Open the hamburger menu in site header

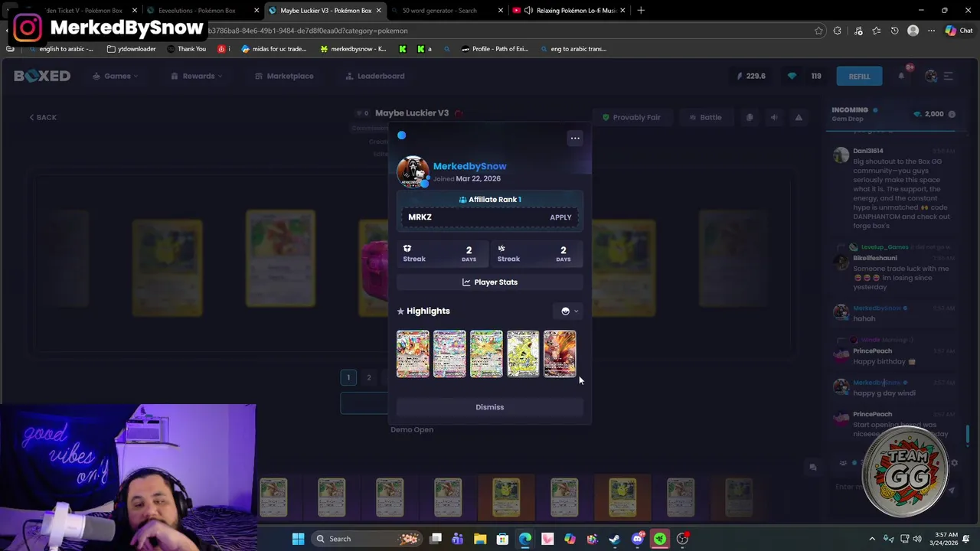(x=948, y=76)
